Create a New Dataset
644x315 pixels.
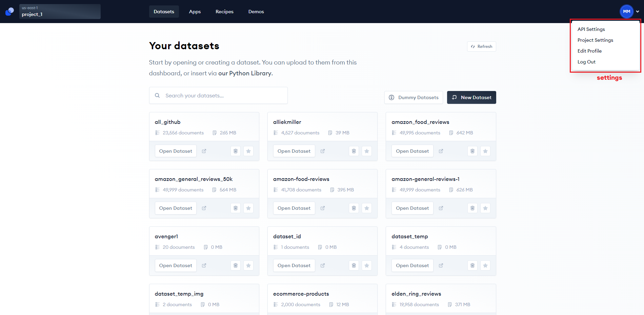click(471, 97)
